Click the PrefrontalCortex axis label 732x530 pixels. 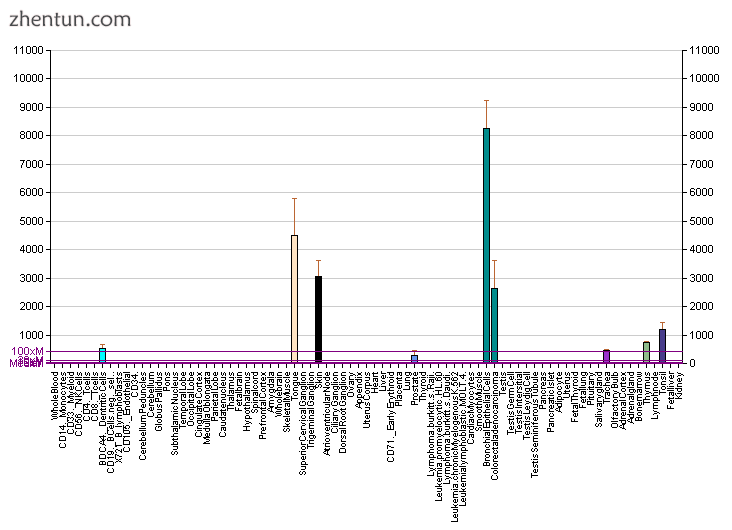coord(262,406)
